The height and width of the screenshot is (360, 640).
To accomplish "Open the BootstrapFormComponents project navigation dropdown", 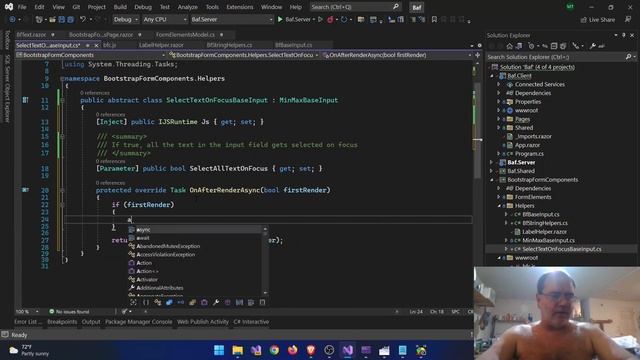I will coord(91,55).
